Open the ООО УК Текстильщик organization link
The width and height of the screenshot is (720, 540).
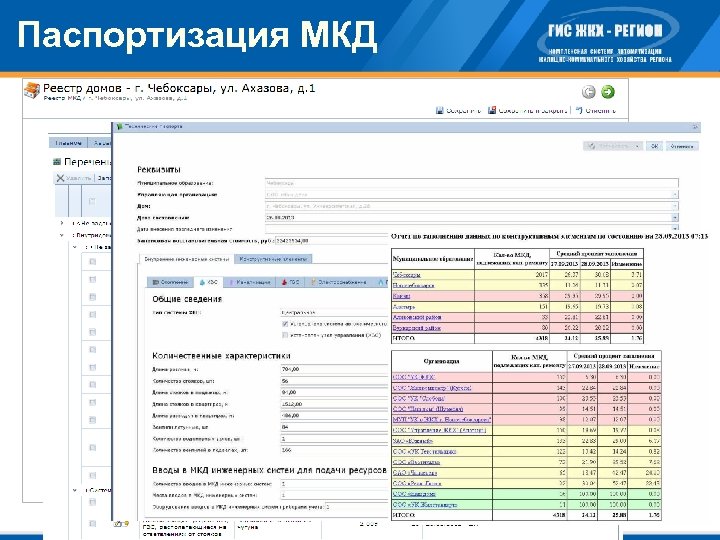[424, 451]
